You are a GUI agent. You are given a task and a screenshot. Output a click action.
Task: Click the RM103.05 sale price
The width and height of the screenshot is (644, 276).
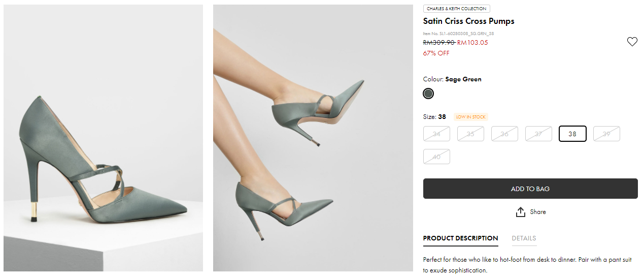point(472,43)
